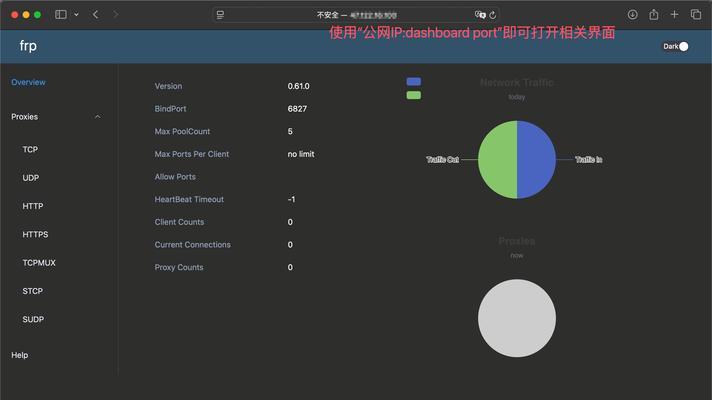Screen dimensions: 712x400
Task: Toggle the Dark mode switch
Action: pyautogui.click(x=676, y=46)
